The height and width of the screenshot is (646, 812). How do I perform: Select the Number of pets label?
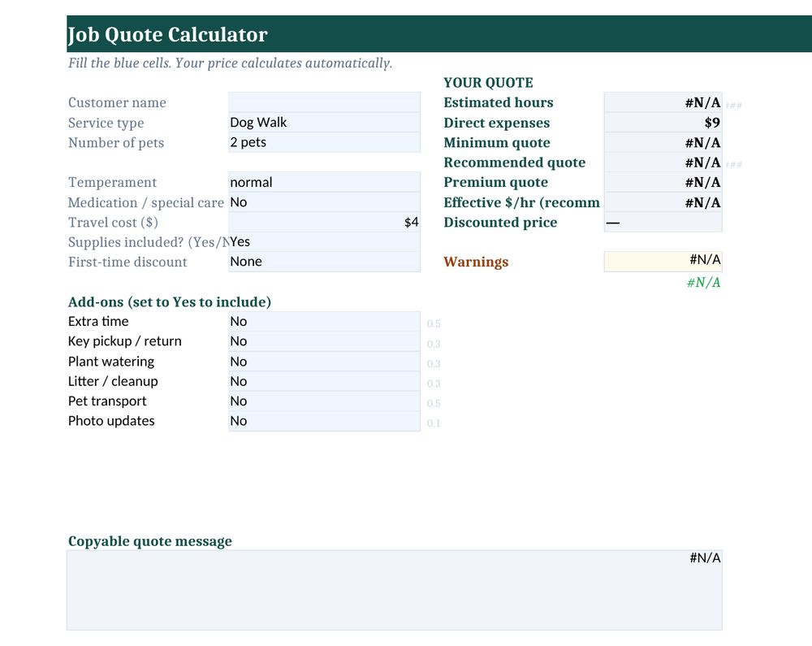pyautogui.click(x=115, y=142)
